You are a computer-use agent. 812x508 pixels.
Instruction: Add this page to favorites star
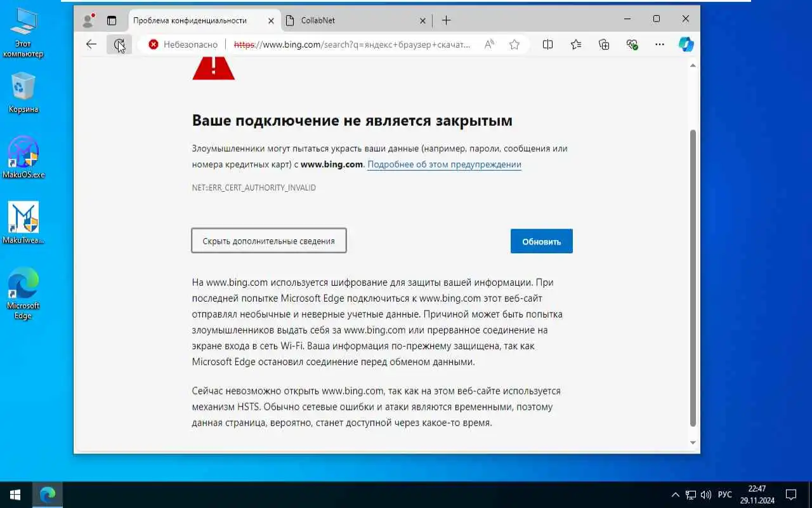tap(514, 44)
